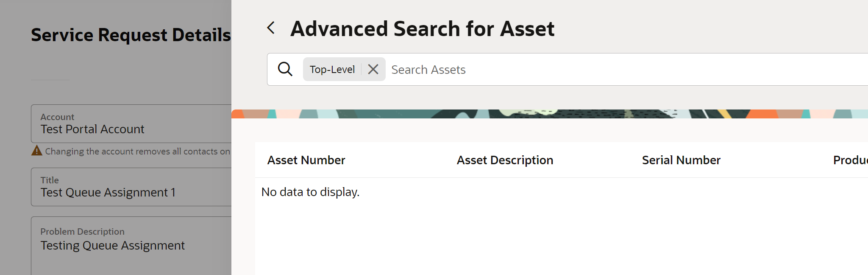The height and width of the screenshot is (275, 868).
Task: Click the X to remove the Top-Level filter
Action: [373, 69]
